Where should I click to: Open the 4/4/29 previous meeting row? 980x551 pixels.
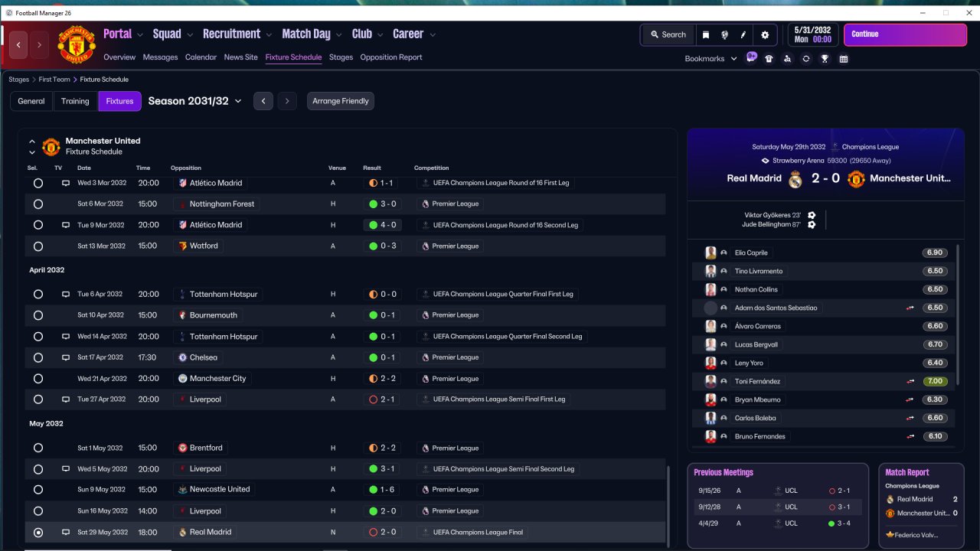[777, 523]
